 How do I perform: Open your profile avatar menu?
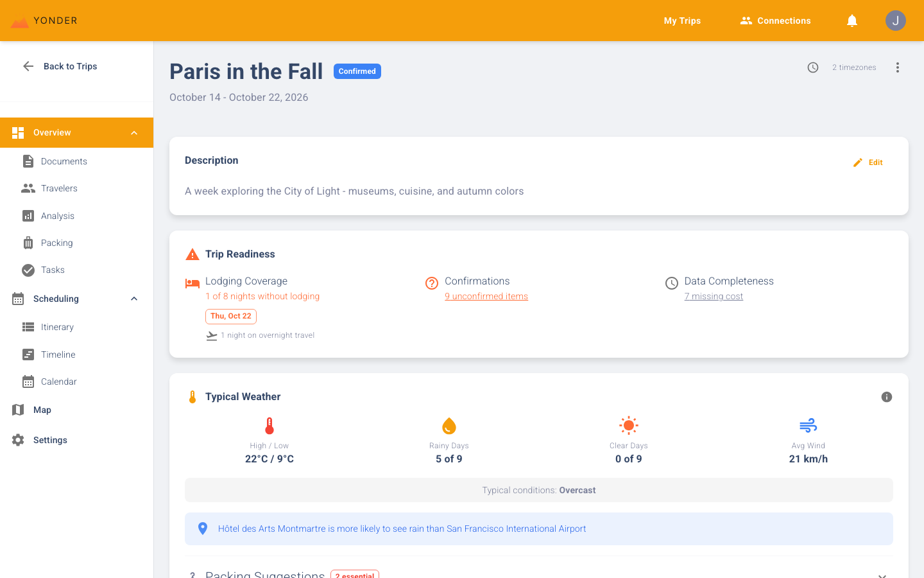coord(895,21)
